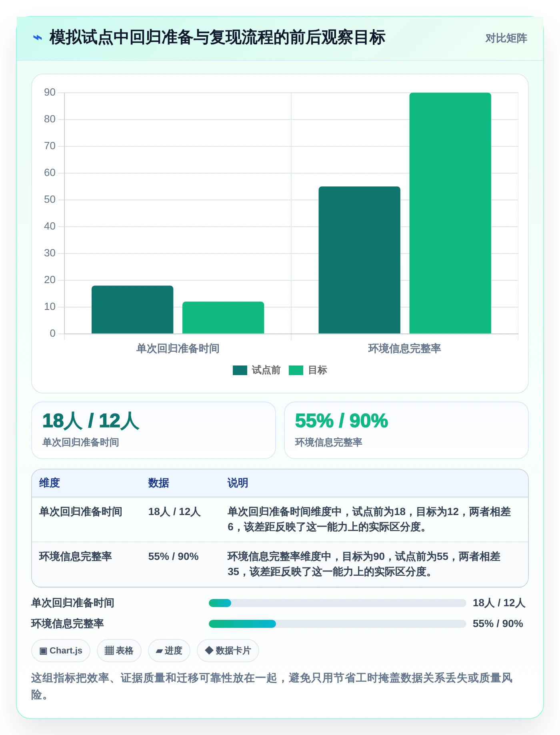Click the 目标 legend label text
Image resolution: width=560 pixels, height=735 pixels.
coord(318,370)
